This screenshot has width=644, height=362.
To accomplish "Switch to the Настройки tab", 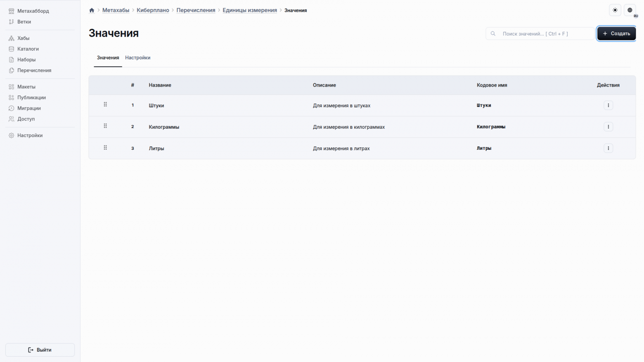I will pyautogui.click(x=137, y=58).
